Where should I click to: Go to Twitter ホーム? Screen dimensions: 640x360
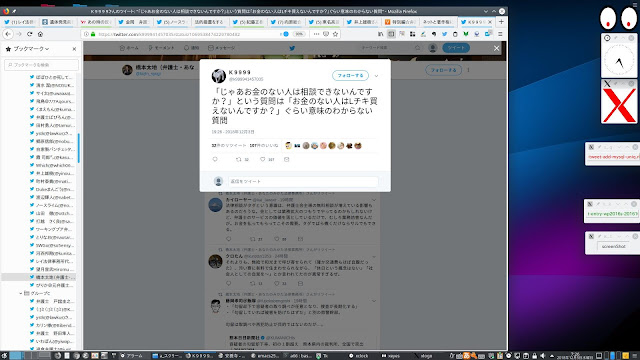tap(129, 48)
